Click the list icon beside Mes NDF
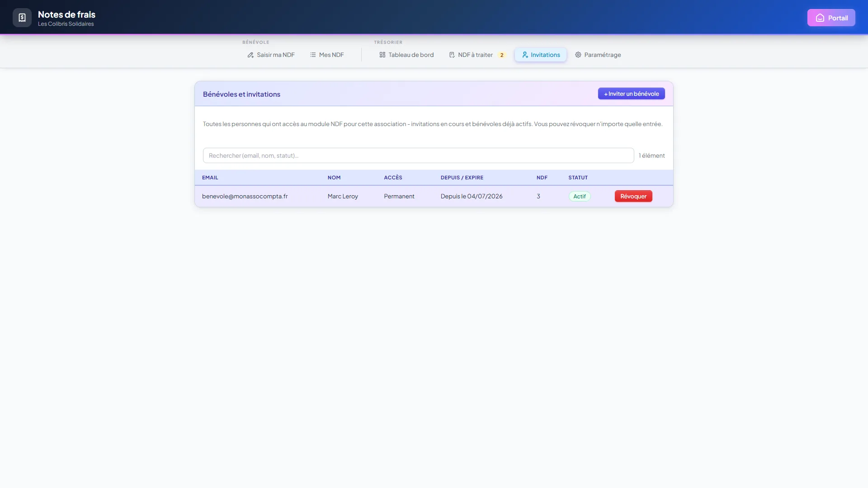 313,55
